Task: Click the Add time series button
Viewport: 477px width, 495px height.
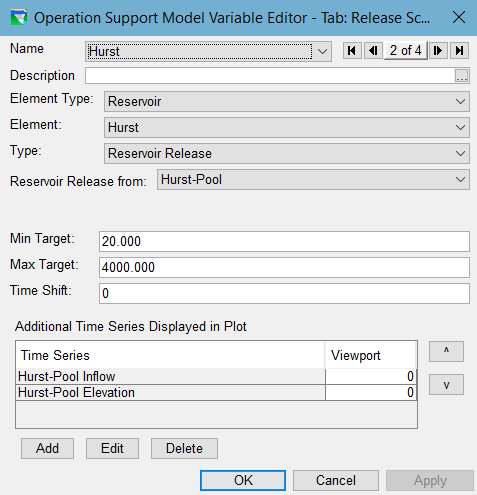Action: coord(47,448)
